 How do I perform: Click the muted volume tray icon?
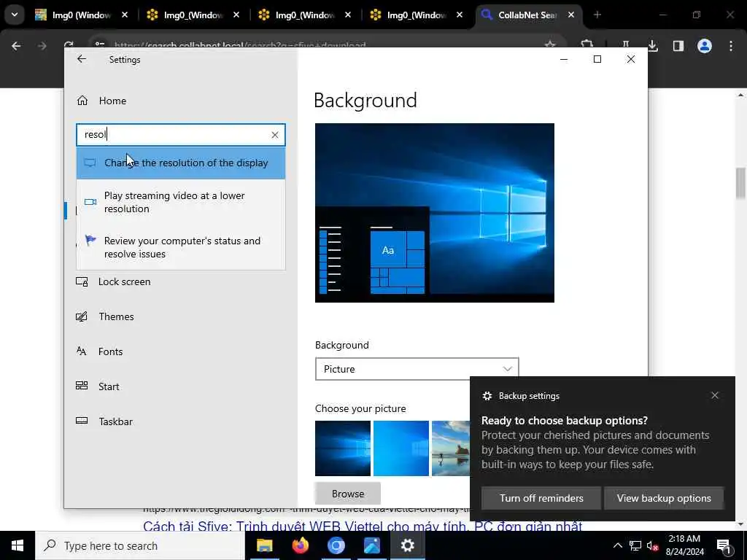pyautogui.click(x=652, y=545)
